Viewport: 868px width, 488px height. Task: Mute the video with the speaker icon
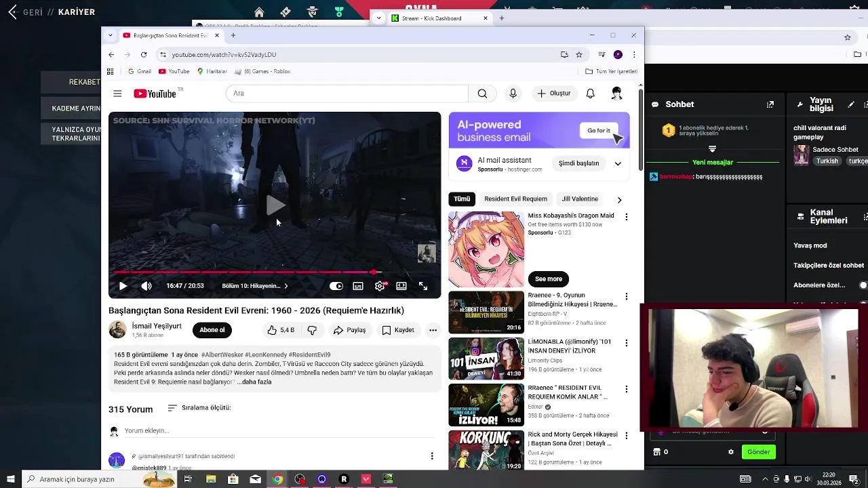(x=146, y=286)
